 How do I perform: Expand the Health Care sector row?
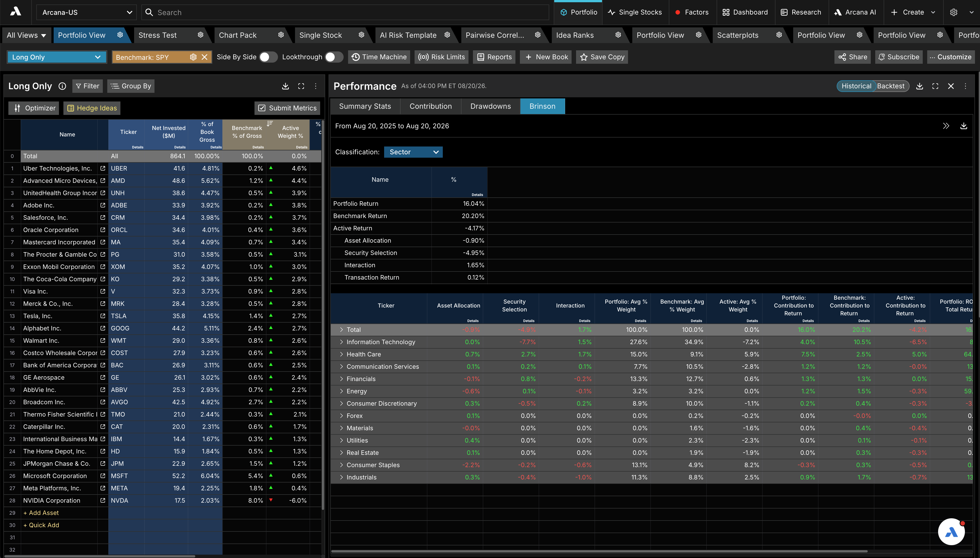(341, 354)
